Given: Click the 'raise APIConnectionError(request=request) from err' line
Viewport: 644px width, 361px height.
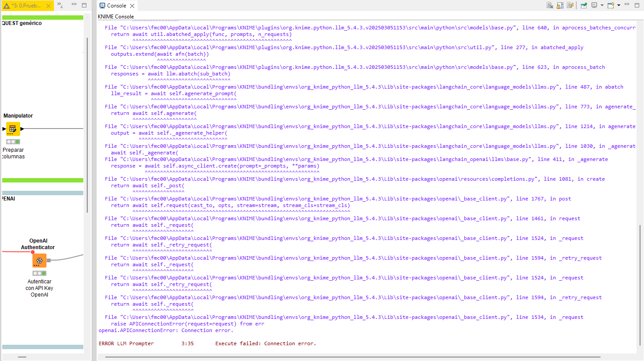Looking at the screenshot, I should [188, 324].
